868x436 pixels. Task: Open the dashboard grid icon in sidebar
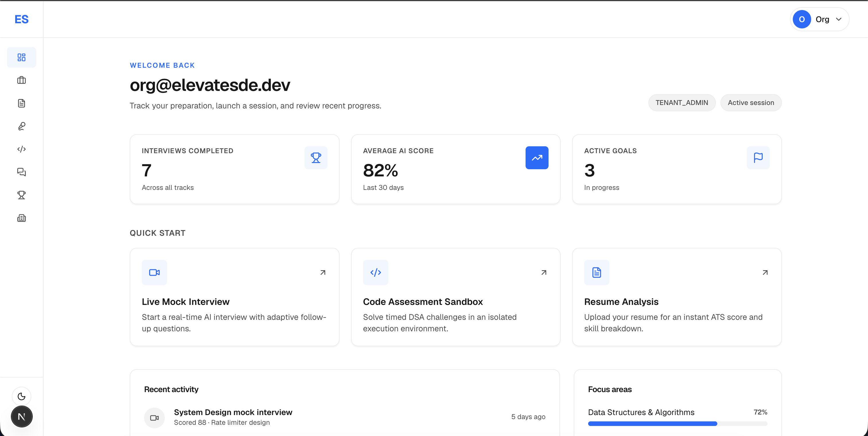click(x=22, y=57)
